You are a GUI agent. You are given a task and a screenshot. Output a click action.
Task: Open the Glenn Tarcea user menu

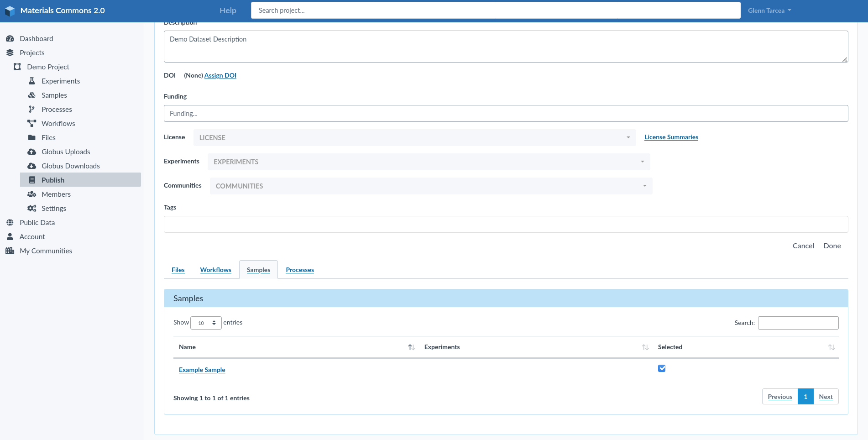pos(769,10)
